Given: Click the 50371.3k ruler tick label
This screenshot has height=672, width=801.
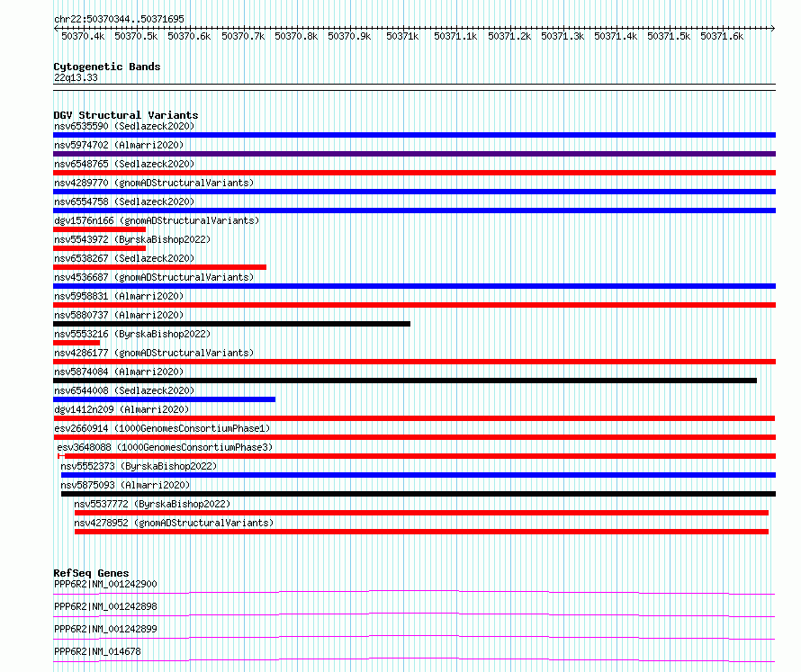Looking at the screenshot, I should [562, 36].
